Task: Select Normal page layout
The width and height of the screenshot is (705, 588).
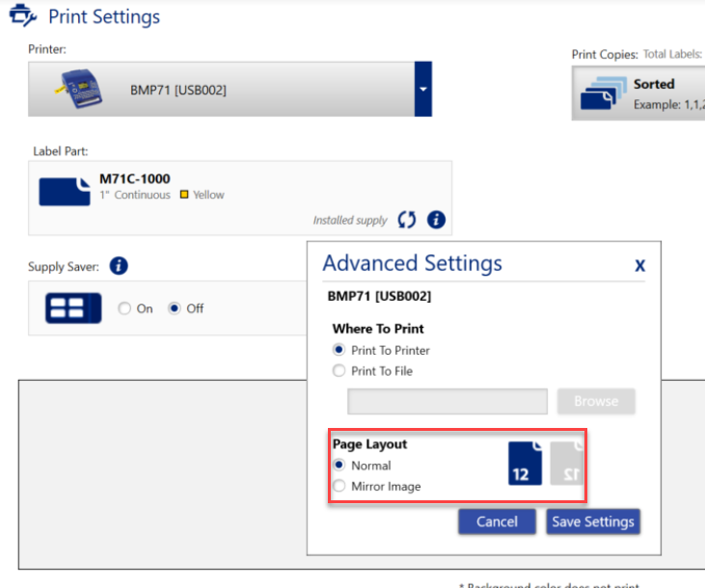Action: pos(339,466)
